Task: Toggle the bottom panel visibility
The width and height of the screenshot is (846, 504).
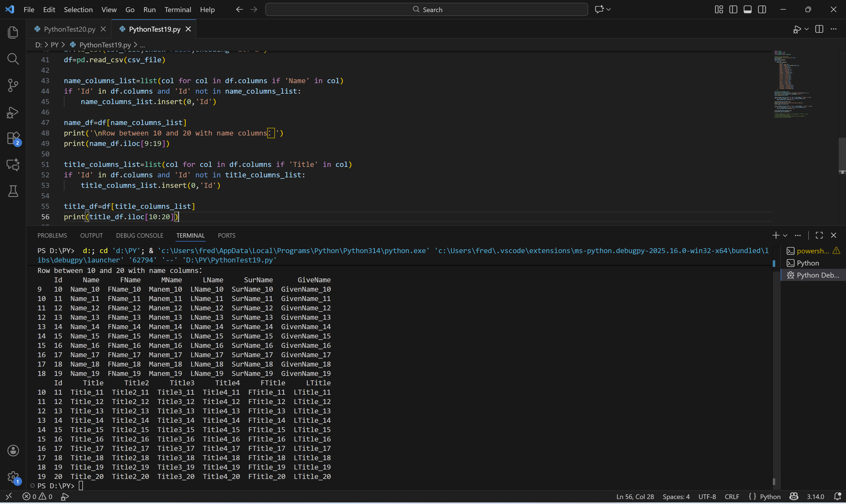Action: [x=747, y=10]
